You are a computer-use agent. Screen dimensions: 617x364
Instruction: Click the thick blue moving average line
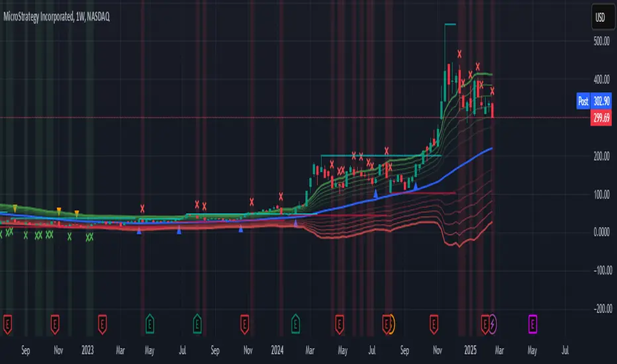pos(464,165)
